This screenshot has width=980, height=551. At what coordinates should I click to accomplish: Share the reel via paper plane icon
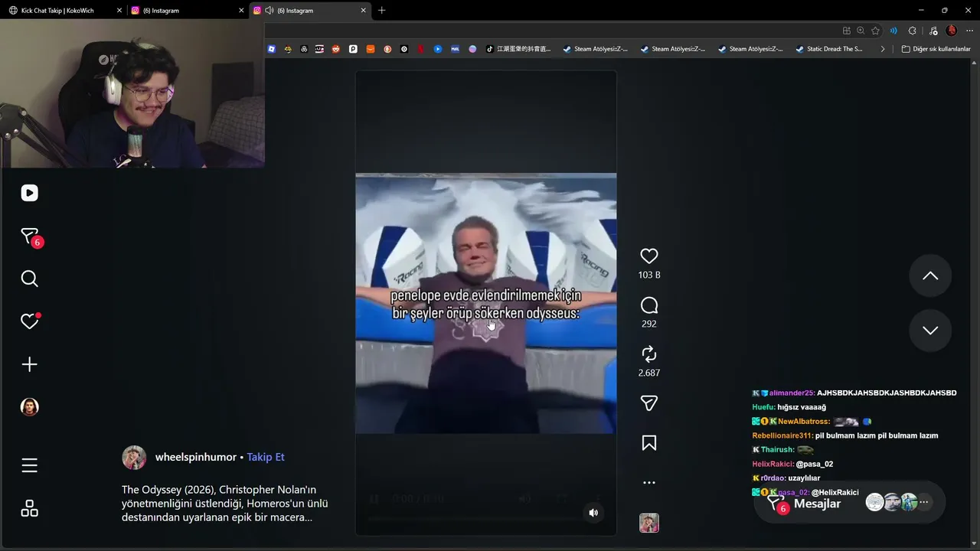pyautogui.click(x=649, y=403)
